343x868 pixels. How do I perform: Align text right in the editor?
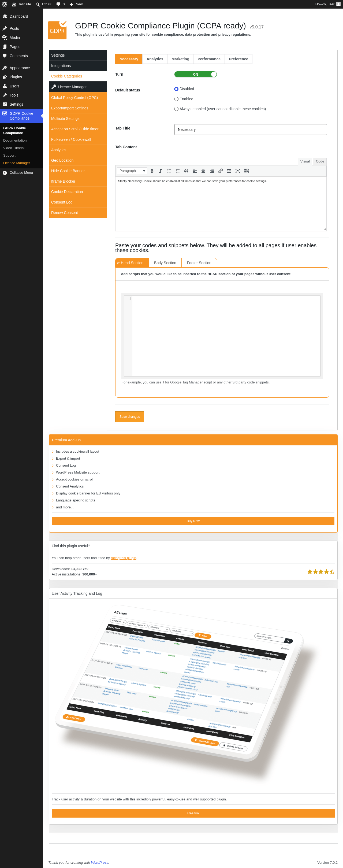(x=212, y=171)
